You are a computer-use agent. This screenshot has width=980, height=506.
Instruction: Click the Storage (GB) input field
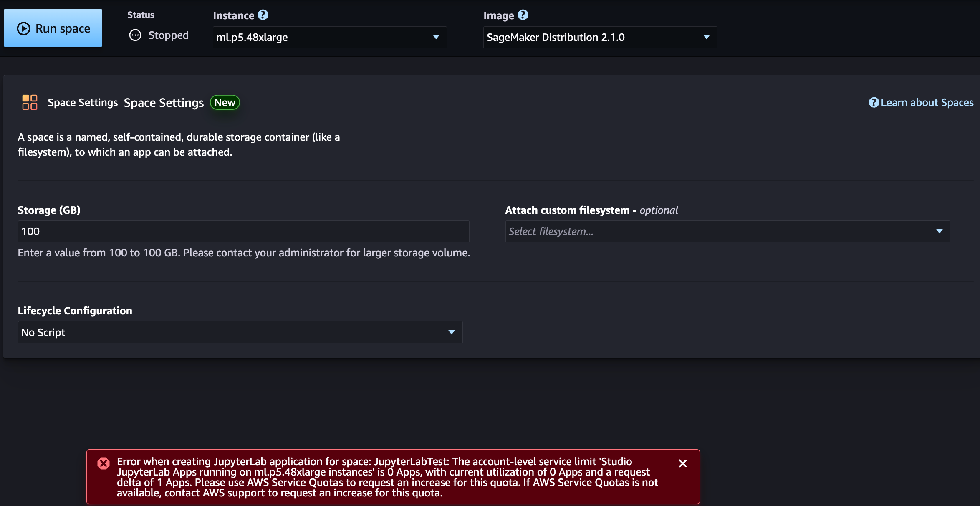(243, 231)
